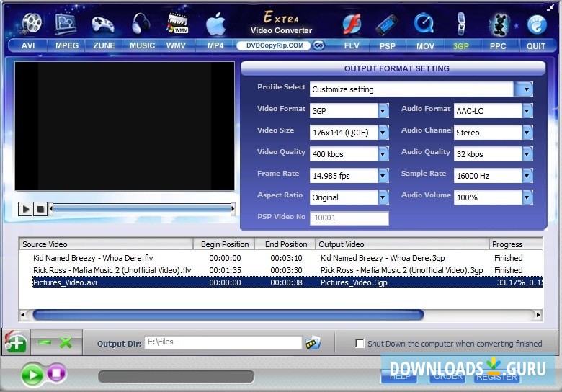Click the preview seek slider track

click(142, 208)
